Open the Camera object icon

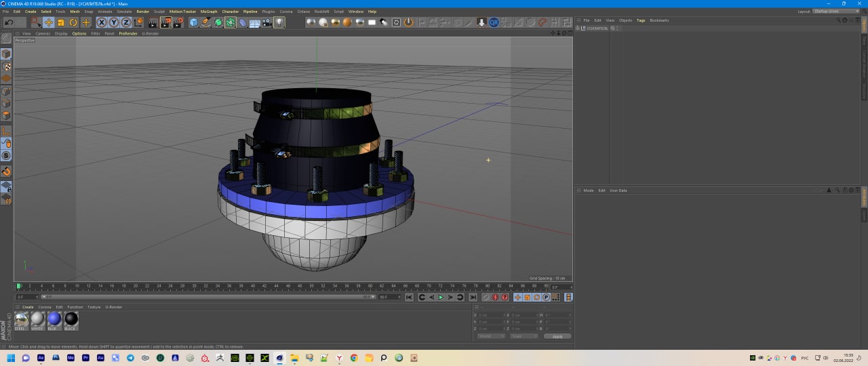pos(267,22)
